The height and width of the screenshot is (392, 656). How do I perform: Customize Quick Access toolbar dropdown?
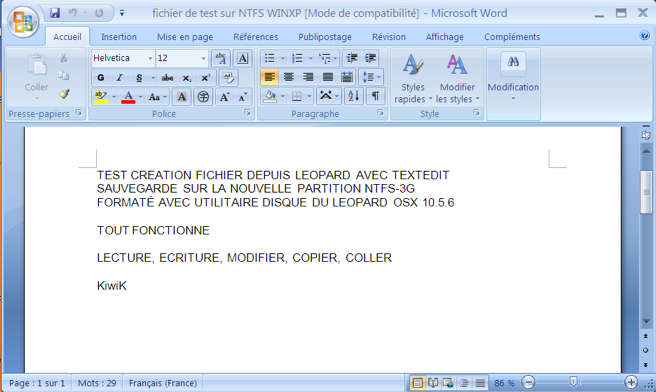pos(122,13)
